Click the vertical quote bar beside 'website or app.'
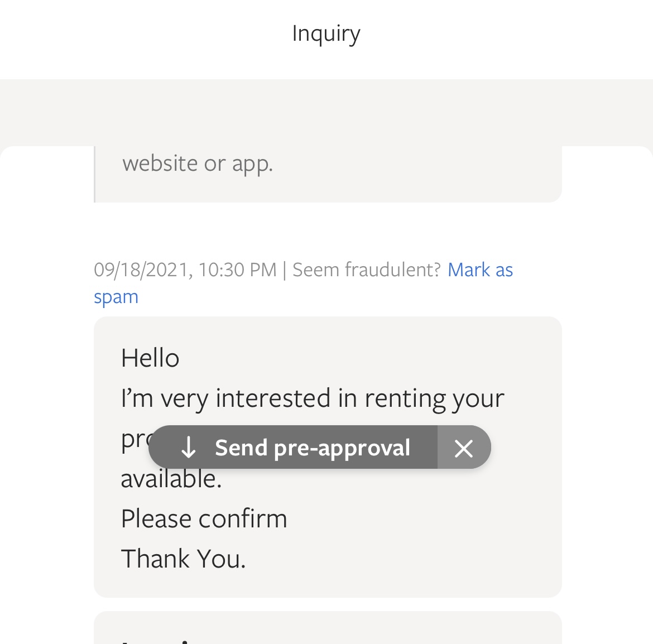The height and width of the screenshot is (644, 653). point(94,174)
